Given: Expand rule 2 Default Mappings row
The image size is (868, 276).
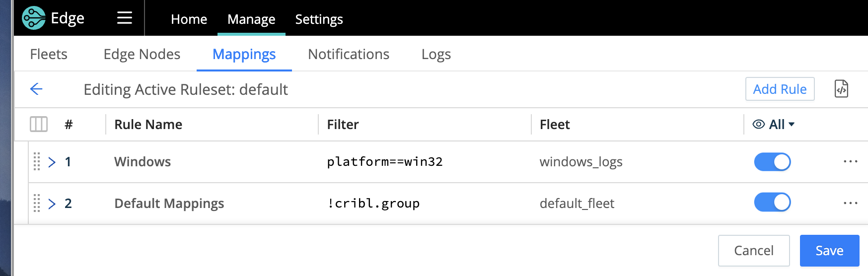Looking at the screenshot, I should 52,204.
